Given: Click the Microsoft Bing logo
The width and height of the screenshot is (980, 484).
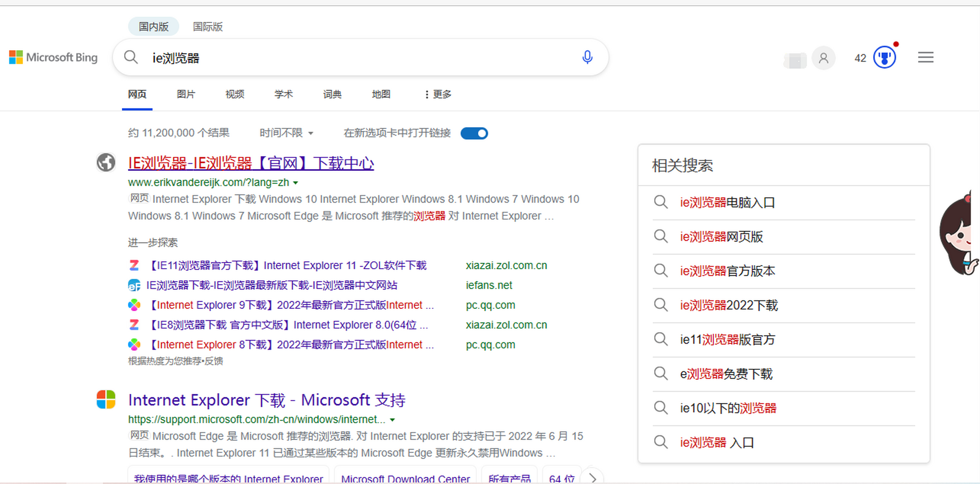Looking at the screenshot, I should (53, 57).
